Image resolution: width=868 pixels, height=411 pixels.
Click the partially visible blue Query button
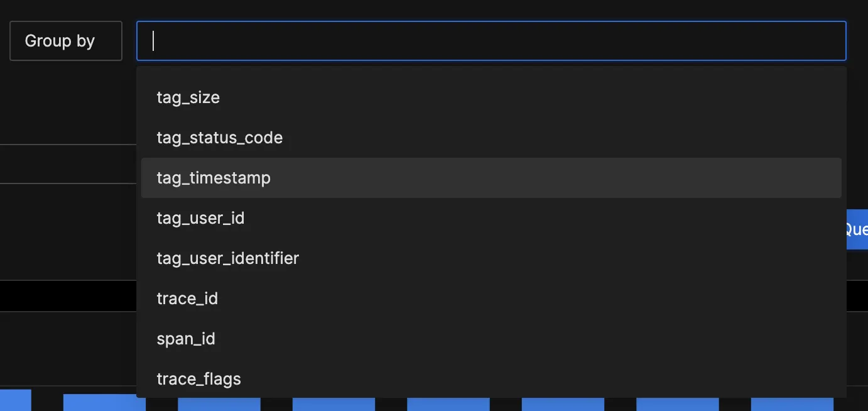[857, 229]
